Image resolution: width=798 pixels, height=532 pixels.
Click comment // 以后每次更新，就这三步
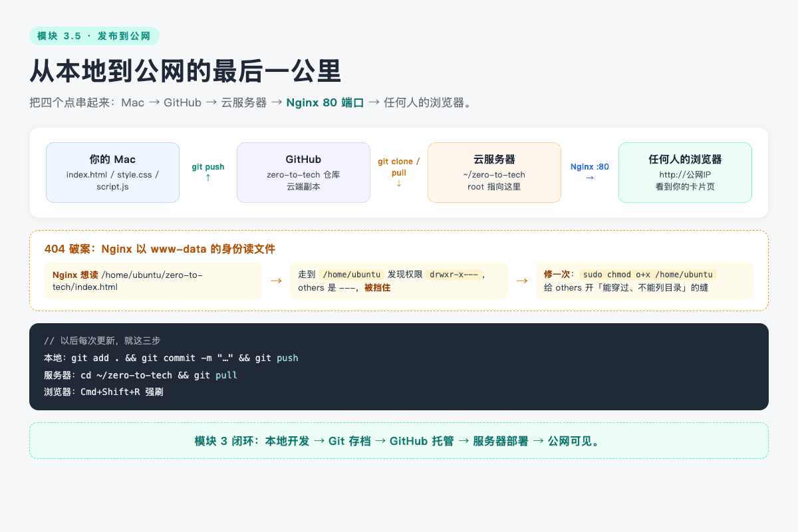click(102, 340)
